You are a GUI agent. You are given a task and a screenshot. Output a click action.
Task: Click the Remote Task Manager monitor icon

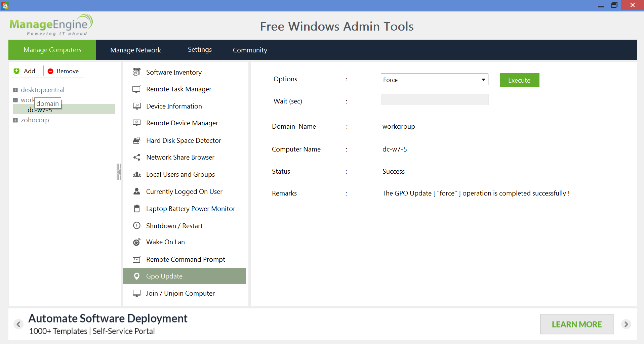(x=136, y=89)
